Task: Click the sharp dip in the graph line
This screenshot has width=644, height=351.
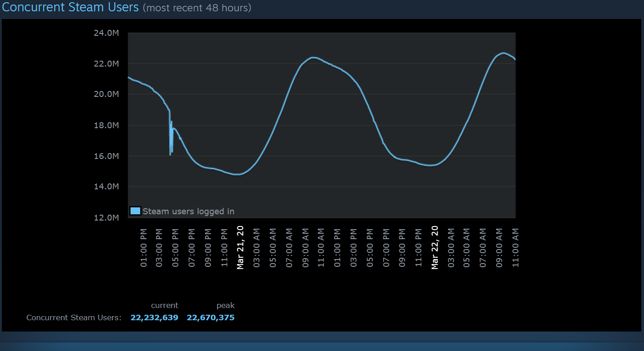Action: click(171, 136)
